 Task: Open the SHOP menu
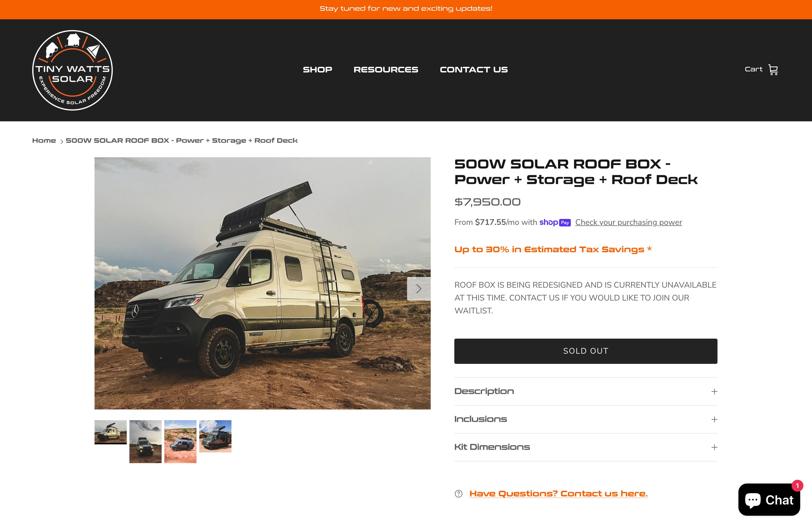click(x=317, y=69)
